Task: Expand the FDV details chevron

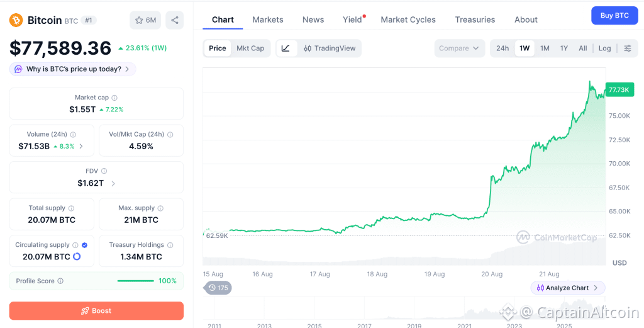Action: pyautogui.click(x=113, y=183)
